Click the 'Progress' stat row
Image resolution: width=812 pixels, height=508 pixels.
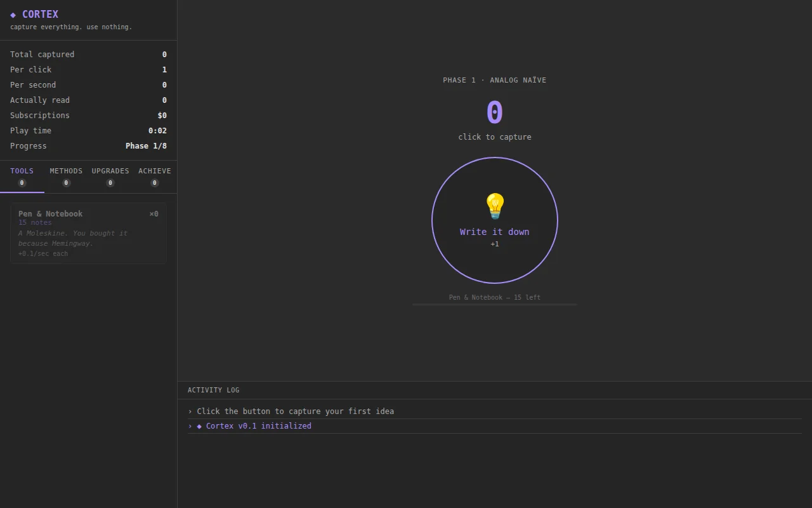(88, 146)
